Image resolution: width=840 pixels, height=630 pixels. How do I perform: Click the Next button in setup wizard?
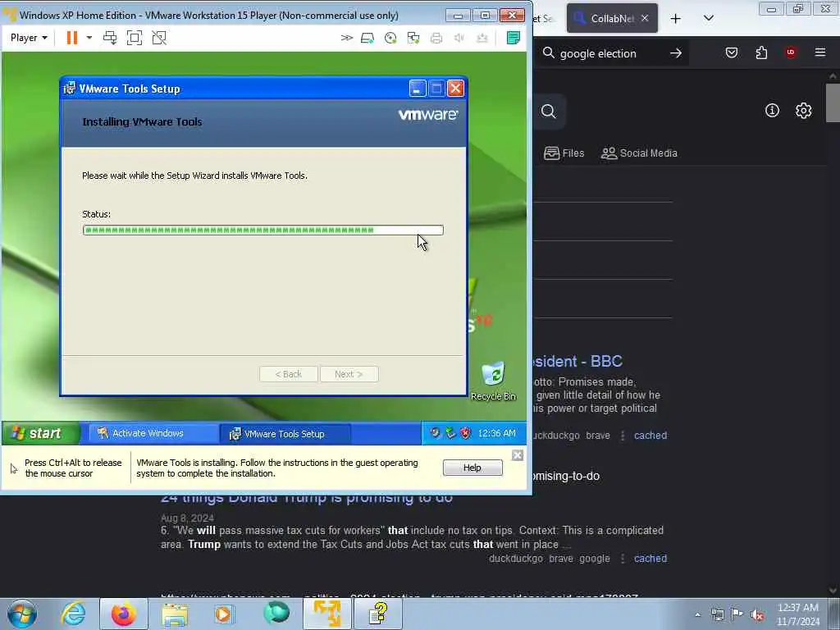[x=349, y=374]
